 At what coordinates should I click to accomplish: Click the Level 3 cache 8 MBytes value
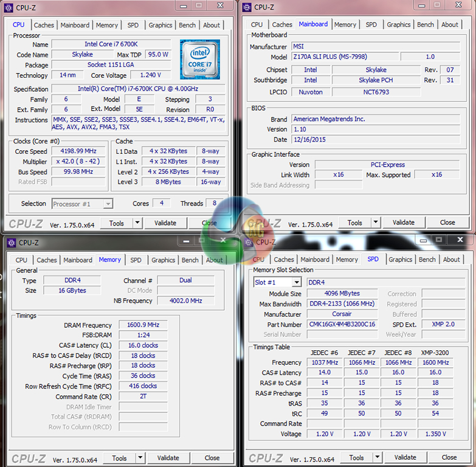coord(168,182)
